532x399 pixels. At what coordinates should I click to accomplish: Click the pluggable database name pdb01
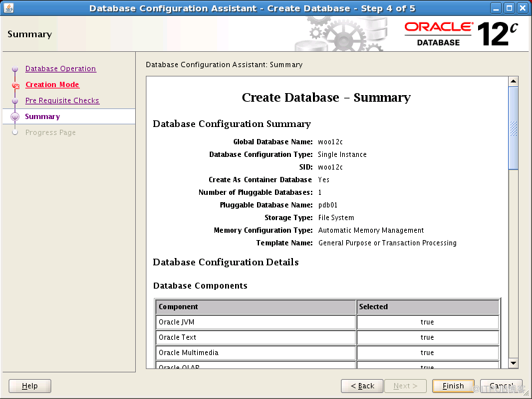point(328,205)
